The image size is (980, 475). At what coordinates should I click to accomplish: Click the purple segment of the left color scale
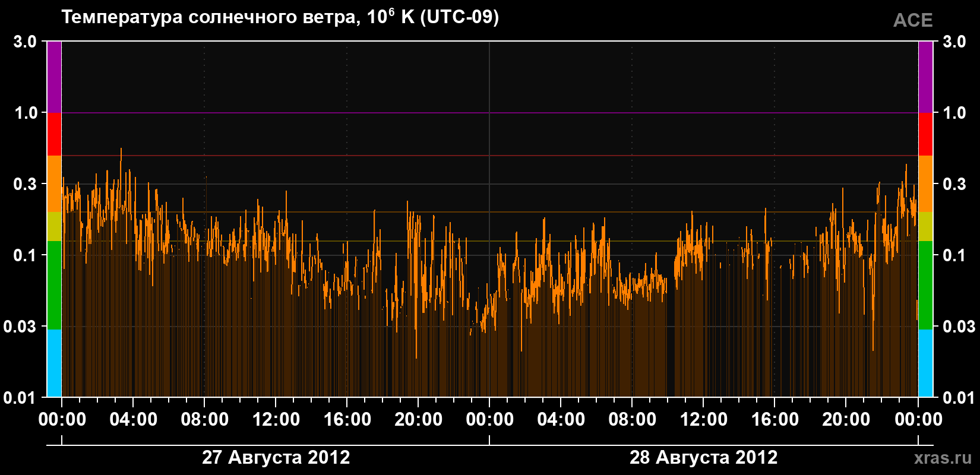(54, 77)
